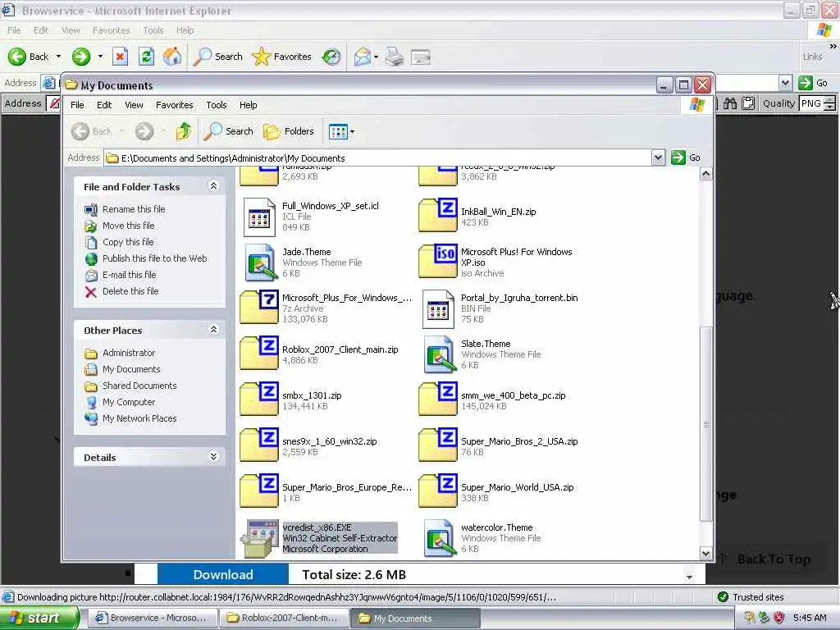The height and width of the screenshot is (630, 840).
Task: Select Microsoft_Plus_For_Windows 7z archive icon
Action: tap(258, 307)
